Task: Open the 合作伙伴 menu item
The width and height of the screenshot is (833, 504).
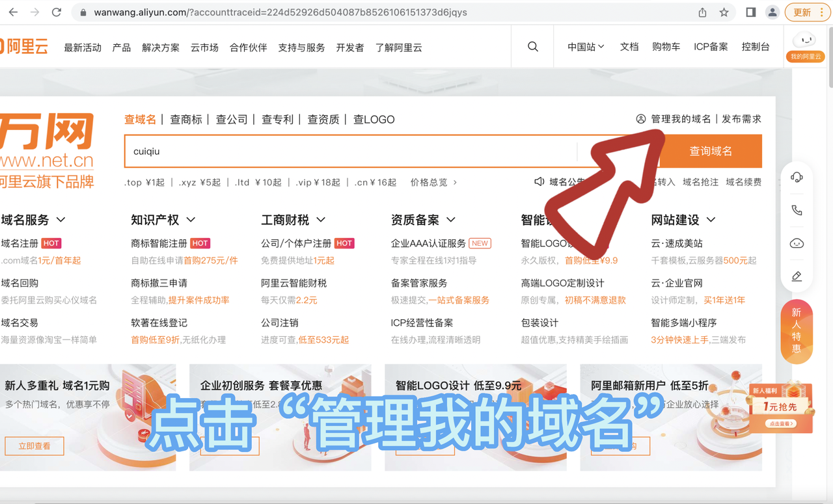Action: pos(249,47)
